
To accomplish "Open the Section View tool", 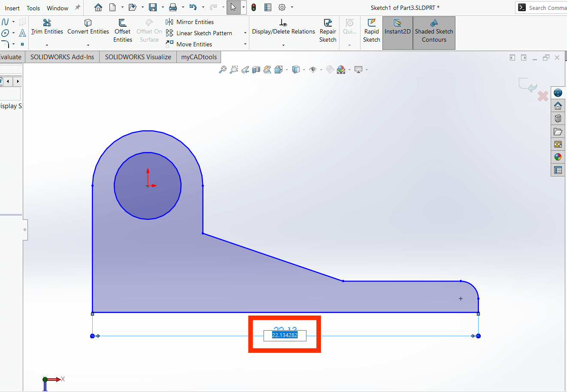I will coord(256,69).
